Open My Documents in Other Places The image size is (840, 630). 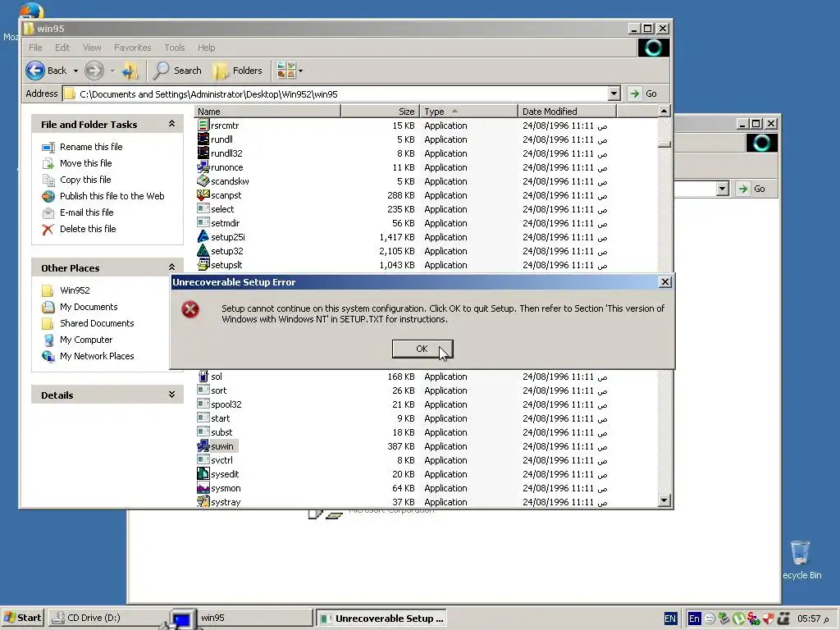click(89, 307)
